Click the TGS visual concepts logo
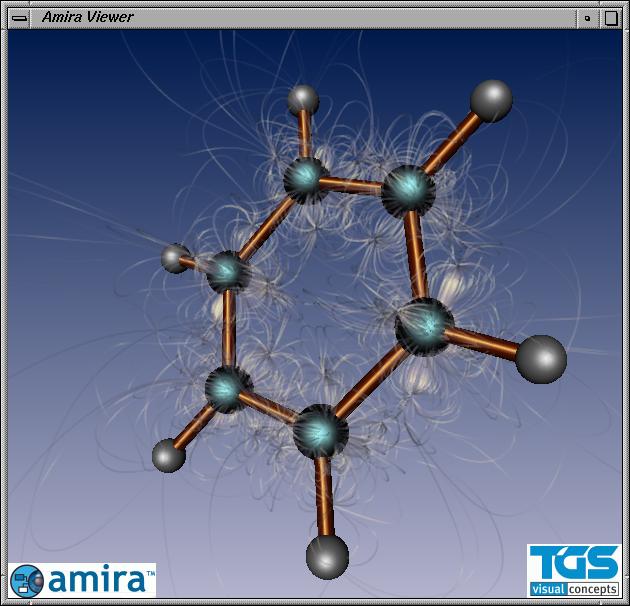Viewport: 630px width, 606px height. 574,571
